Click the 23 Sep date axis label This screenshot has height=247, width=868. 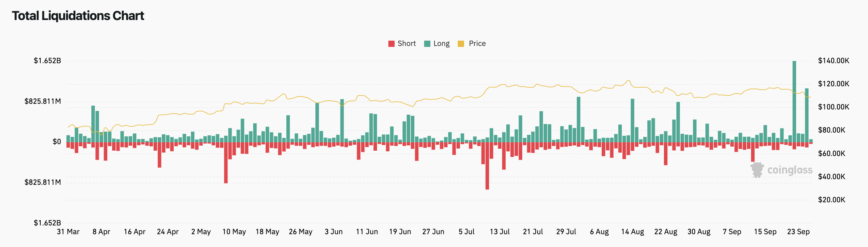[x=798, y=232]
